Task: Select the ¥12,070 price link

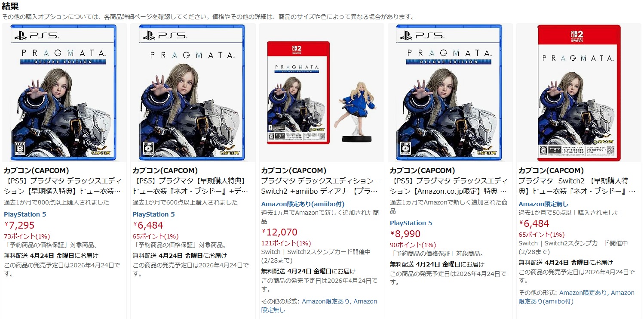Action: click(x=279, y=232)
